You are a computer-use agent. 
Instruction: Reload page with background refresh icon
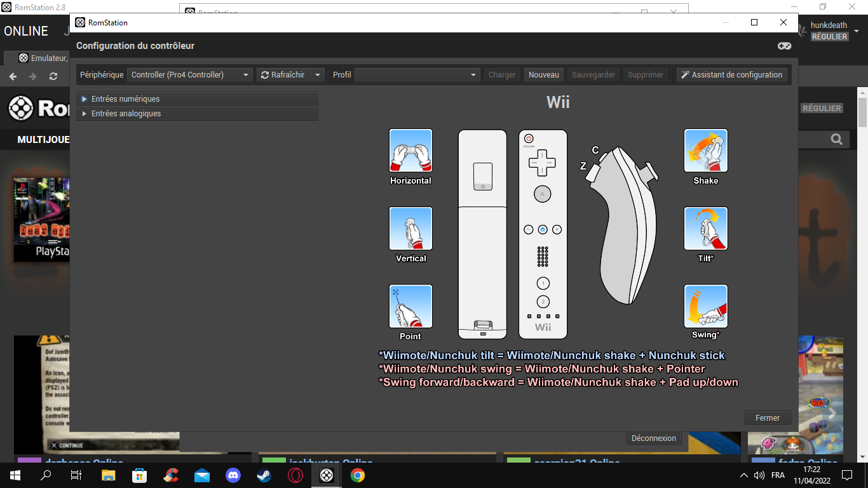[x=53, y=76]
